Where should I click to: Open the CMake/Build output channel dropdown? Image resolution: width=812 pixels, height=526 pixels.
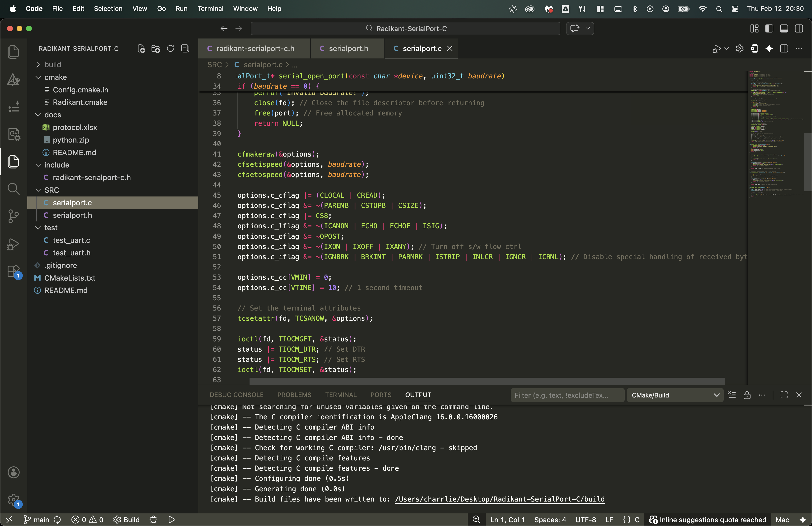click(675, 395)
